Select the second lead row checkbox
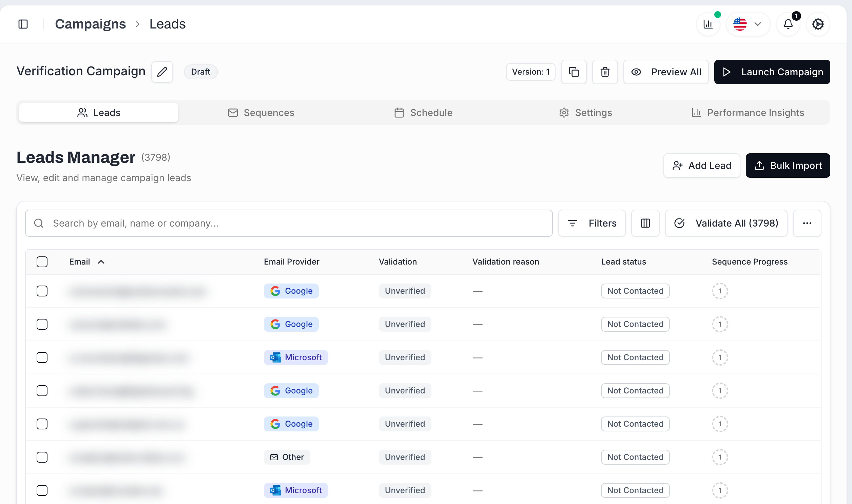The width and height of the screenshot is (852, 504). (42, 324)
